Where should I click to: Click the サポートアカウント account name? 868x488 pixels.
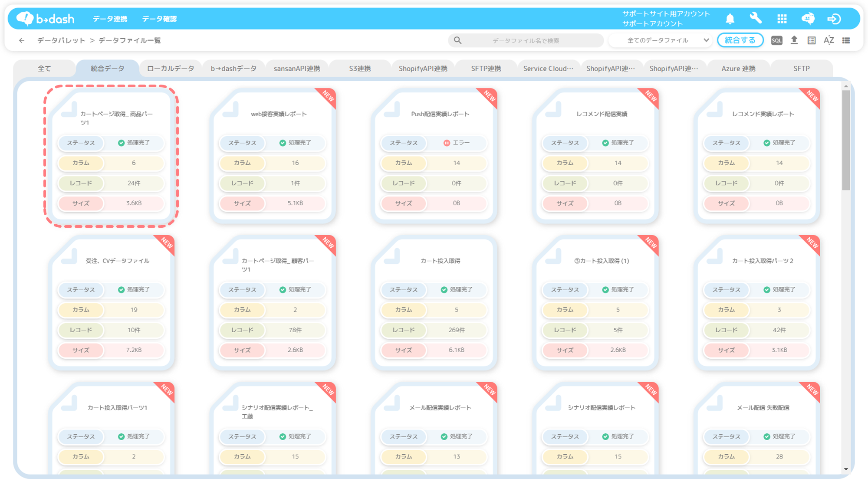pos(653,23)
